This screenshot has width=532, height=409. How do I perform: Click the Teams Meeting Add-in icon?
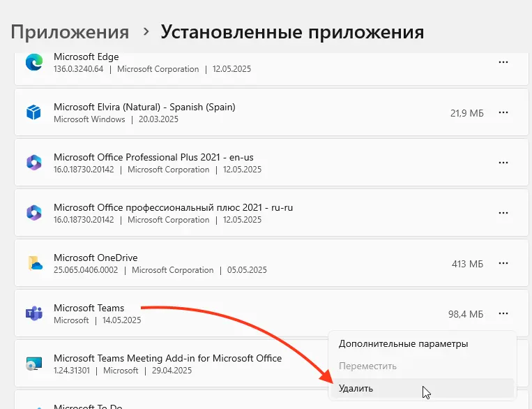click(34, 364)
